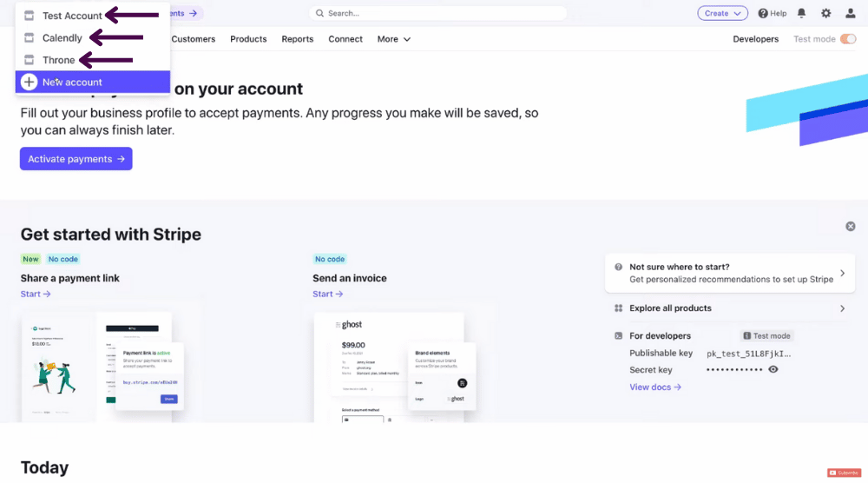Click the Share a payment link heading
The image size is (868, 483).
(69, 278)
